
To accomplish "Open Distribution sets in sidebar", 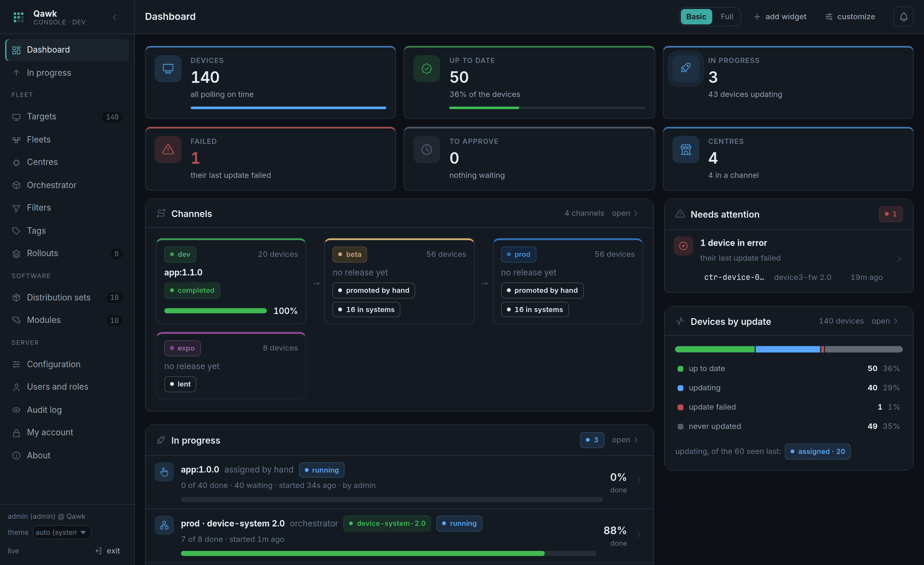I will pos(67,297).
